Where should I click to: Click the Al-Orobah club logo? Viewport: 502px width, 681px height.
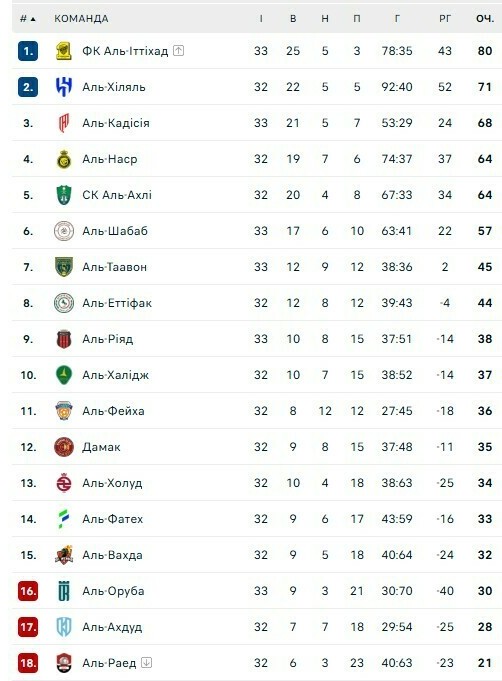(x=64, y=591)
